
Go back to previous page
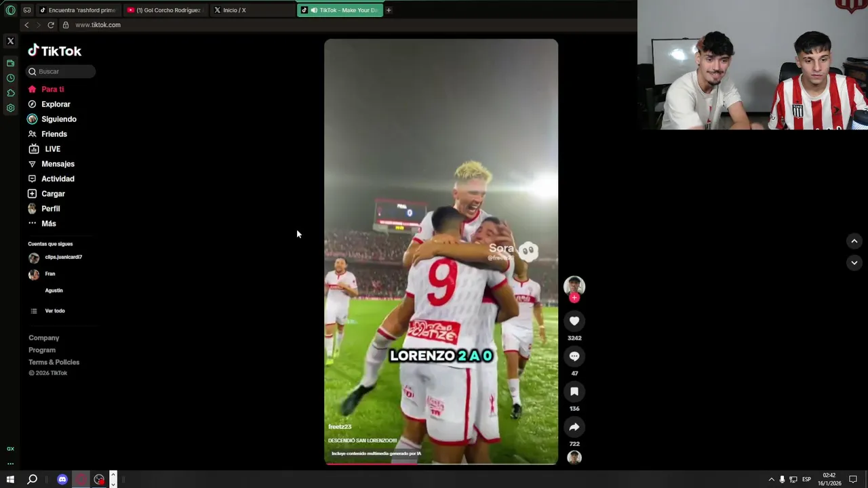coord(26,25)
